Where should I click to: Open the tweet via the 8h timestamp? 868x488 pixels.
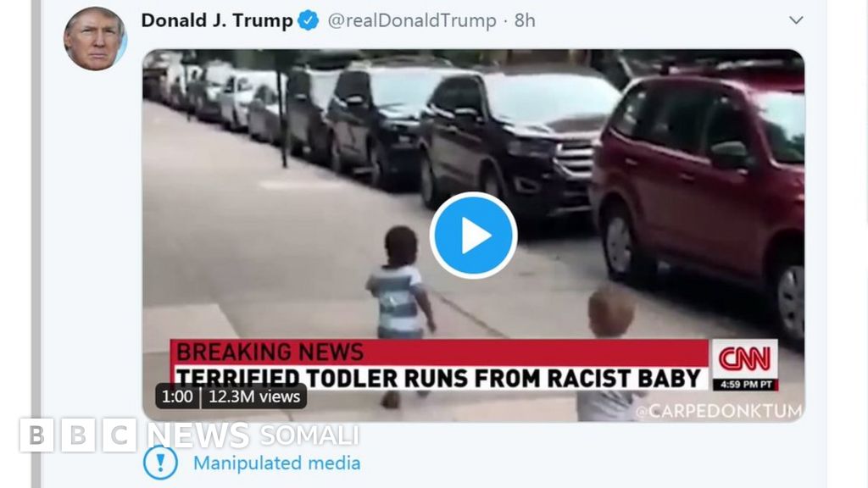525,20
